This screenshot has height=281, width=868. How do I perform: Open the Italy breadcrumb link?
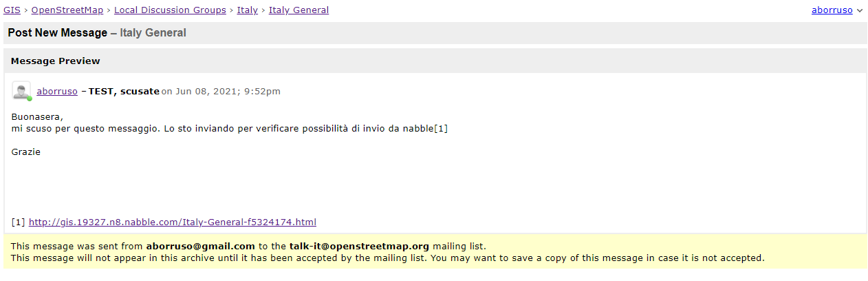pos(248,10)
